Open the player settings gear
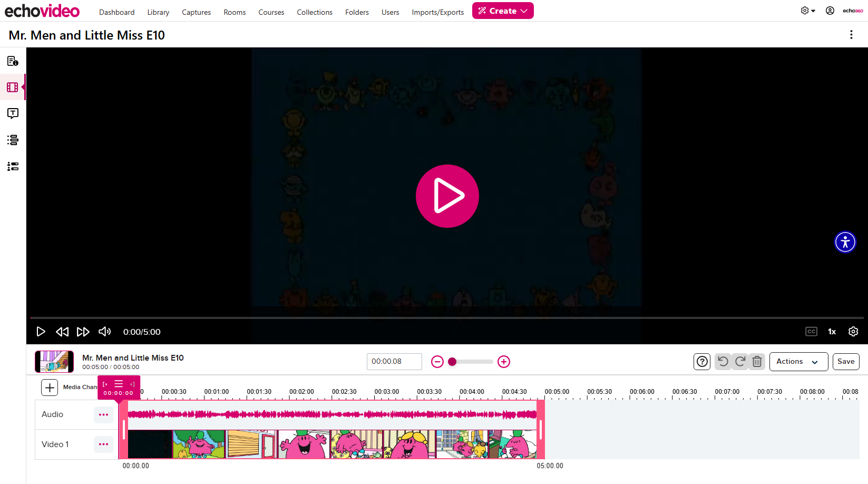 coord(853,332)
